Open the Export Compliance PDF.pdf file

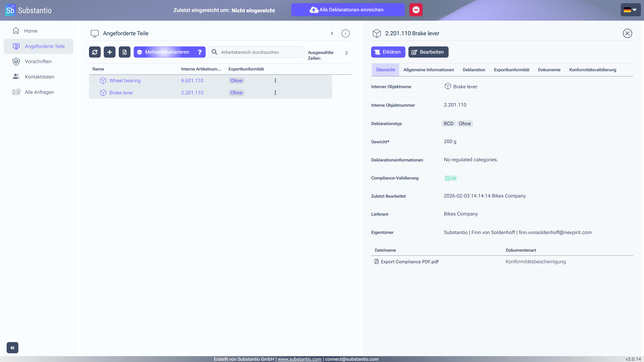point(410,262)
